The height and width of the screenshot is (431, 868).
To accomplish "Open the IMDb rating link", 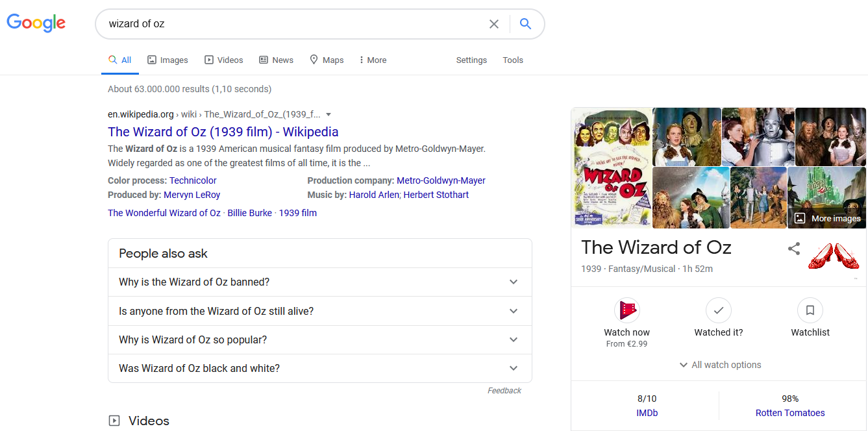I will tap(647, 413).
